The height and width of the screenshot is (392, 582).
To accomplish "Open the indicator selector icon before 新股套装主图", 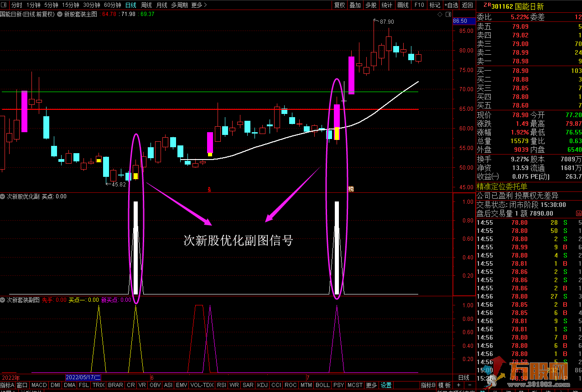I will (59, 14).
